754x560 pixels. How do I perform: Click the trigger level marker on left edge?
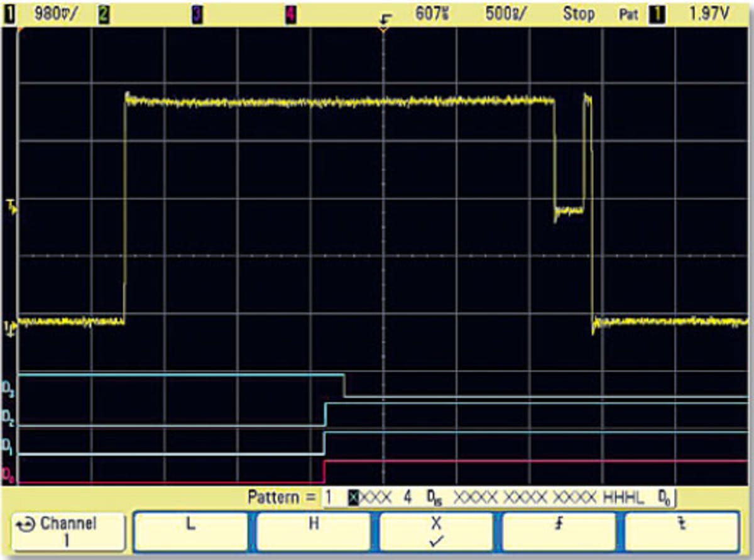(9, 204)
